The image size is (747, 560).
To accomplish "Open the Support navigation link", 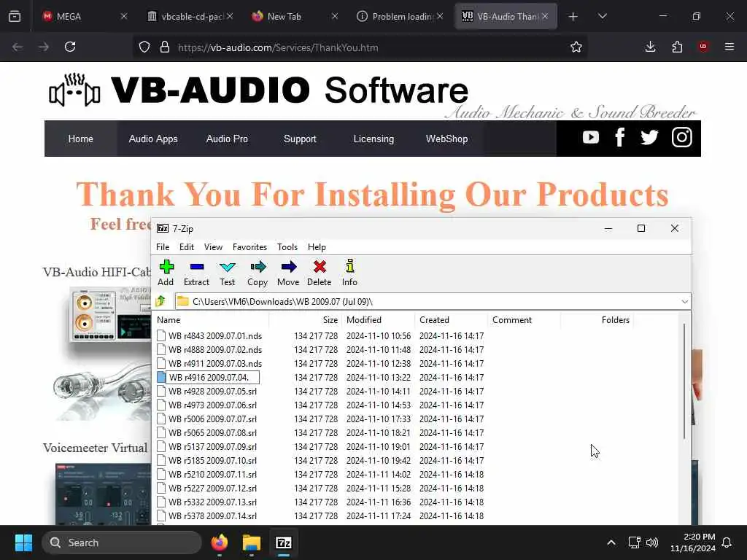I will click(300, 139).
